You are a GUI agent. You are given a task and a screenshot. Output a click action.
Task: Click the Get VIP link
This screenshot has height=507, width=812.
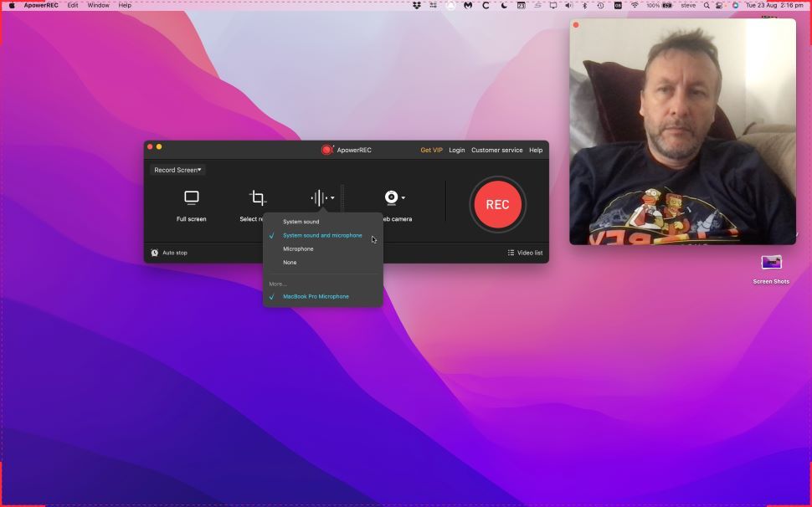point(431,150)
